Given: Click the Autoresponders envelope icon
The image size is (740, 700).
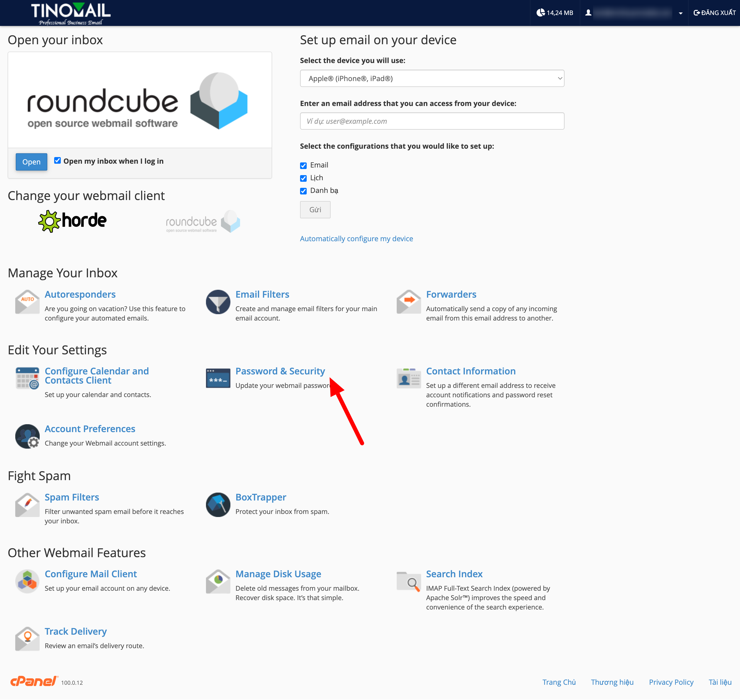Looking at the screenshot, I should 27,301.
